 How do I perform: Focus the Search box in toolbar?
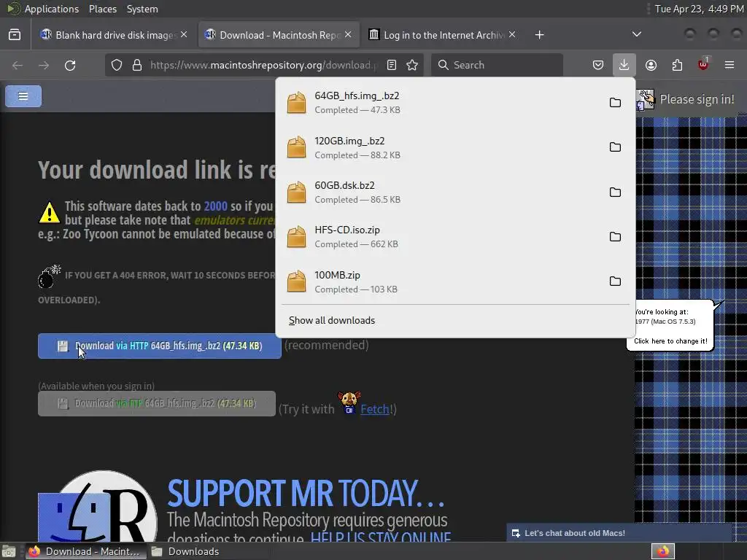[497, 65]
